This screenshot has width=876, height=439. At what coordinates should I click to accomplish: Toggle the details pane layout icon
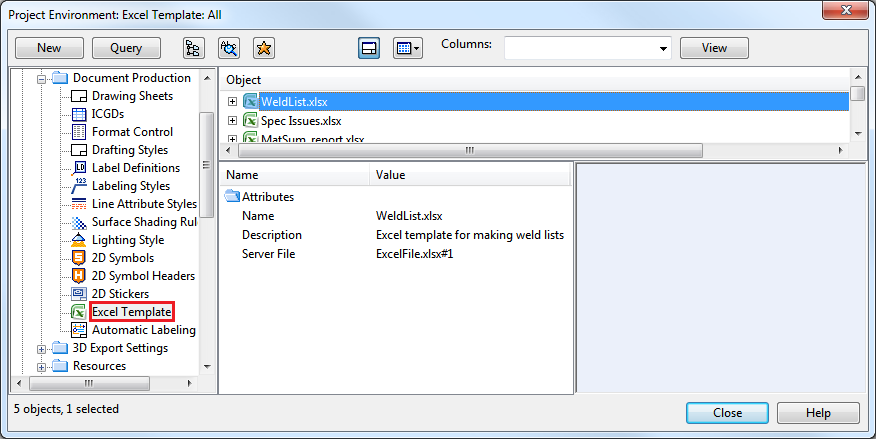369,48
